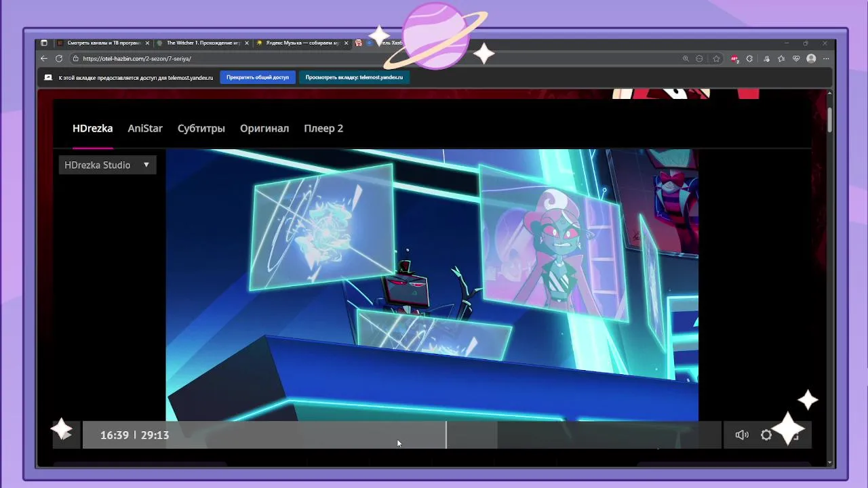Open the extensions puzzle icon
The height and width of the screenshot is (488, 868).
[749, 59]
